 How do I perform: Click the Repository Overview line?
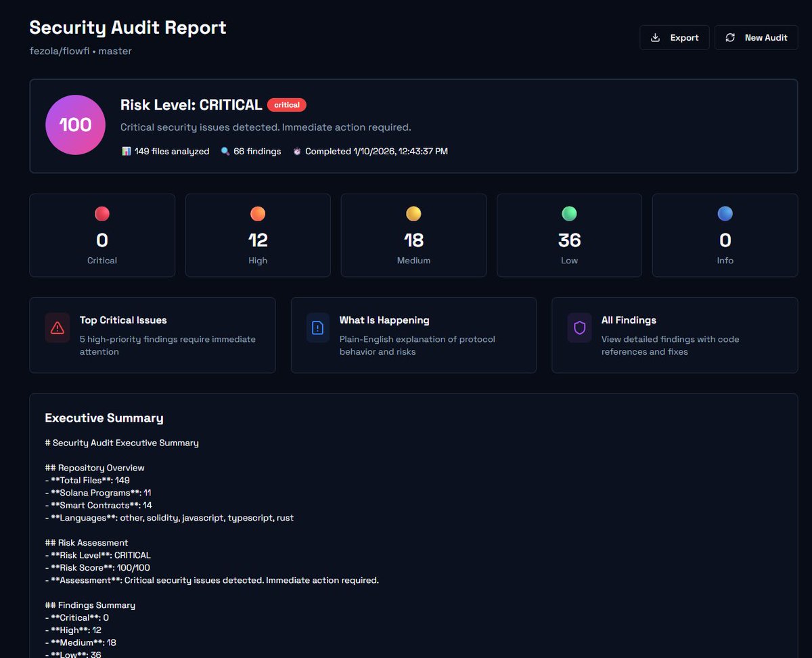click(95, 468)
